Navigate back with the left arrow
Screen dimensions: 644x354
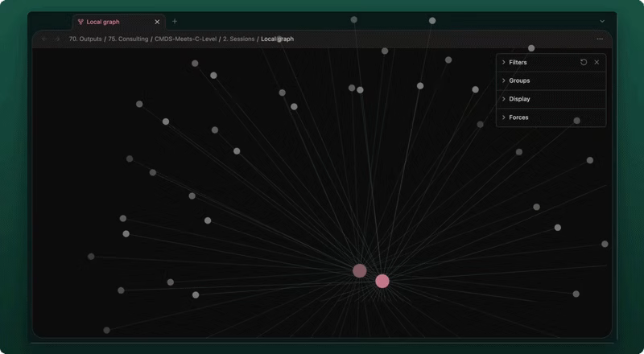tap(44, 39)
